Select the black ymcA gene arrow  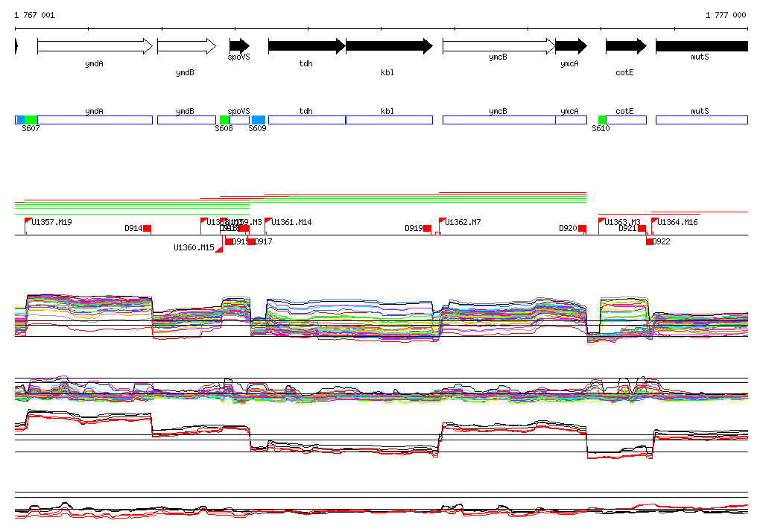pos(572,46)
